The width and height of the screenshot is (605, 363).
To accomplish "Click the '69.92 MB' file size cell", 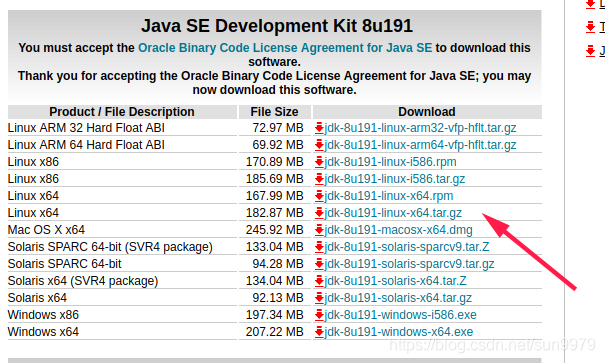I will (278, 145).
